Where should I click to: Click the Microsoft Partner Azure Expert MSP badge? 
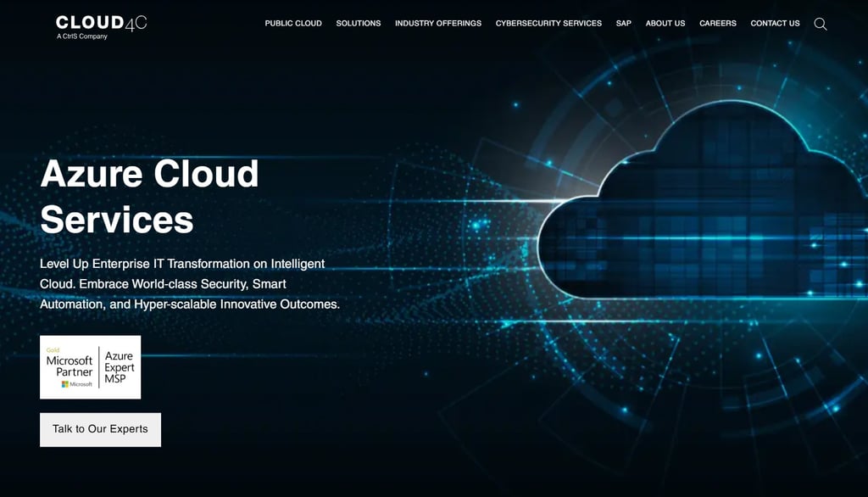coord(90,366)
